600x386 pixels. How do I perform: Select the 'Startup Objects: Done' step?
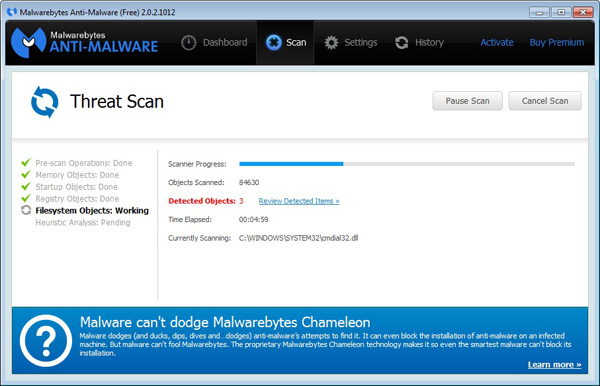[77, 187]
